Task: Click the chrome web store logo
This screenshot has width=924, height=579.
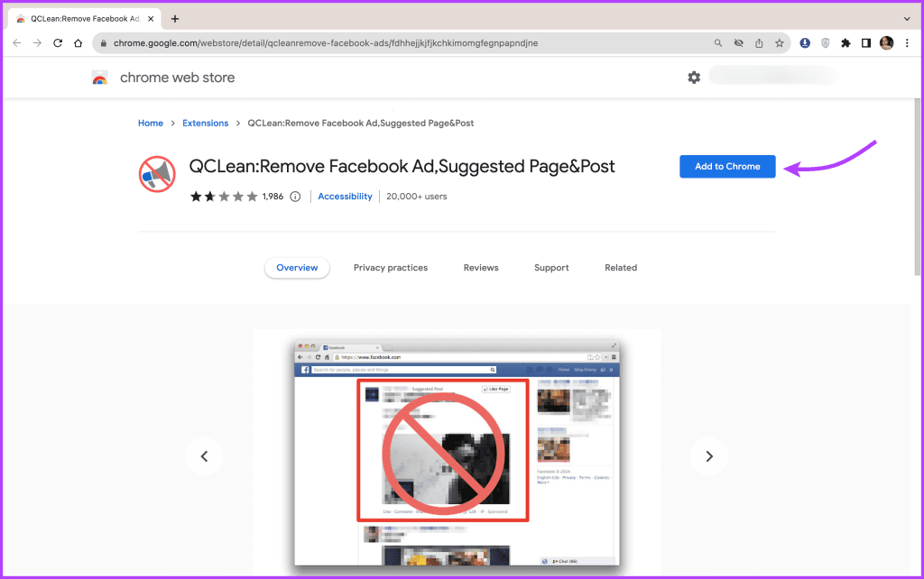Action: [99, 78]
